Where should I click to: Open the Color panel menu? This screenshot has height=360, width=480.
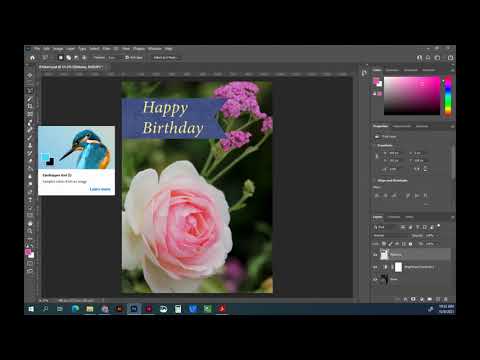coord(452,70)
